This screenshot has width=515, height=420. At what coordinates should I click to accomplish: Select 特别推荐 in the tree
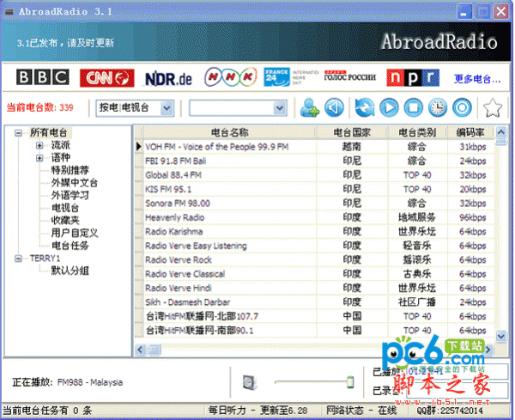tap(70, 170)
